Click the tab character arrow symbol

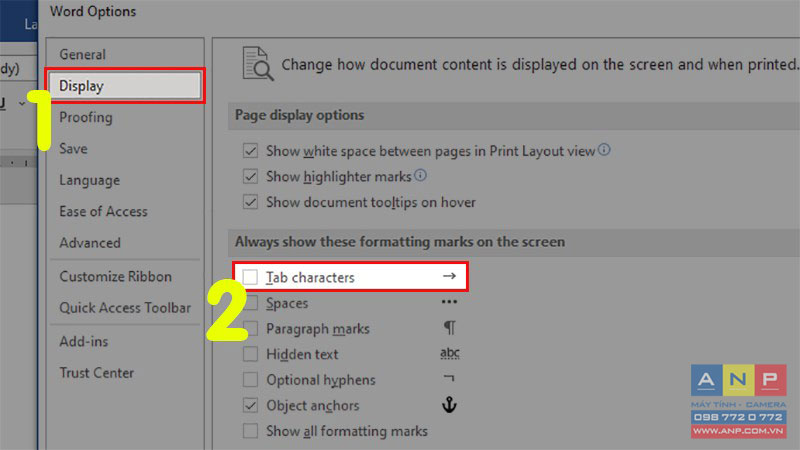(449, 276)
